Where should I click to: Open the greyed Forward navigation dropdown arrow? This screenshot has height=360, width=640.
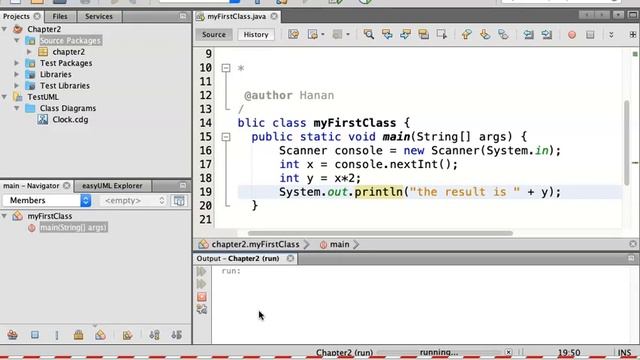point(348,34)
